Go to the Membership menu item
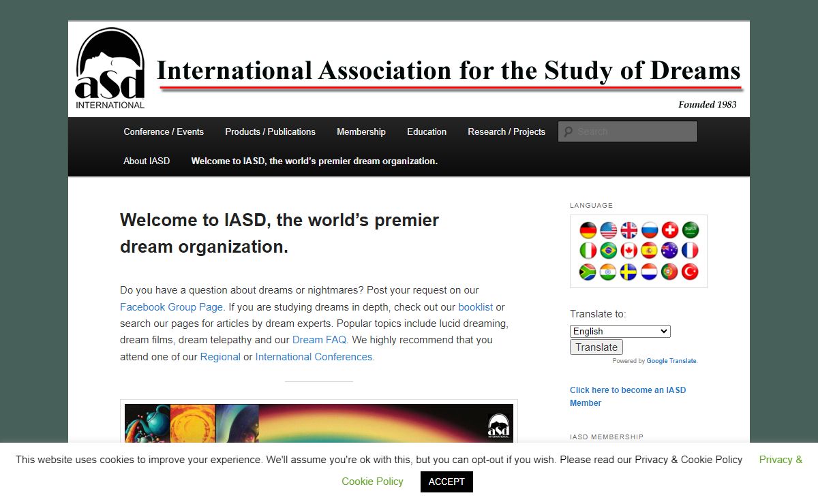The width and height of the screenshot is (818, 504). tap(361, 131)
